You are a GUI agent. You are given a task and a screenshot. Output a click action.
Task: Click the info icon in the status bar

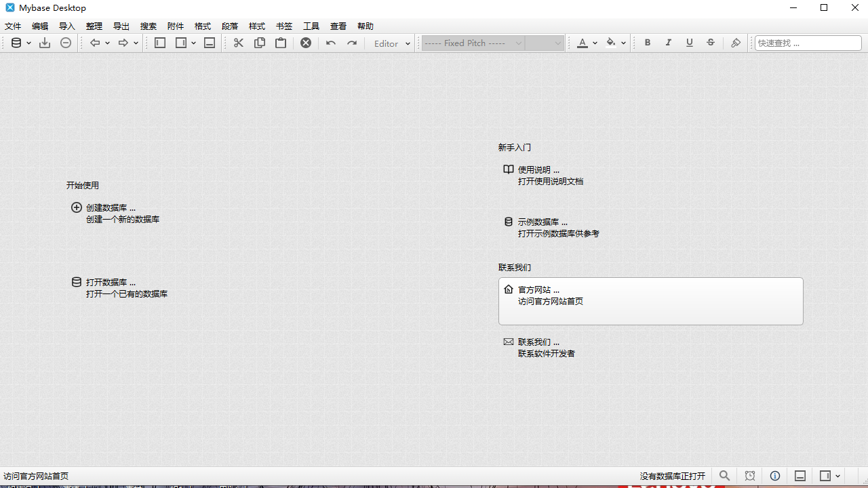click(774, 476)
